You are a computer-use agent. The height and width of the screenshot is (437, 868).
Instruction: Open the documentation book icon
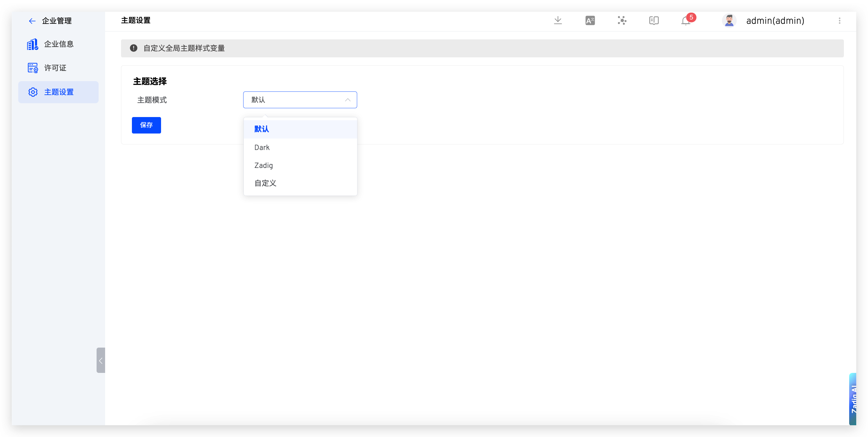[x=653, y=21]
